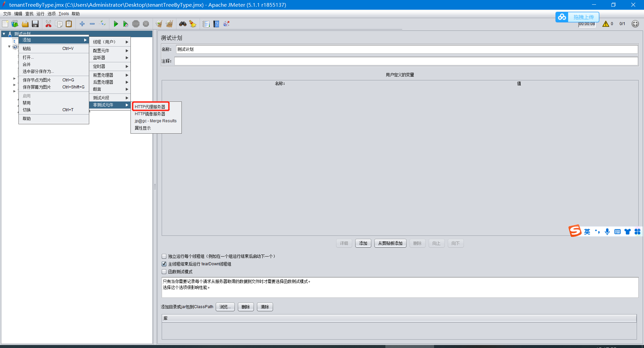The image size is (644, 348).
Task: Click the Toggle enable/disable icon
Action: coord(103,23)
